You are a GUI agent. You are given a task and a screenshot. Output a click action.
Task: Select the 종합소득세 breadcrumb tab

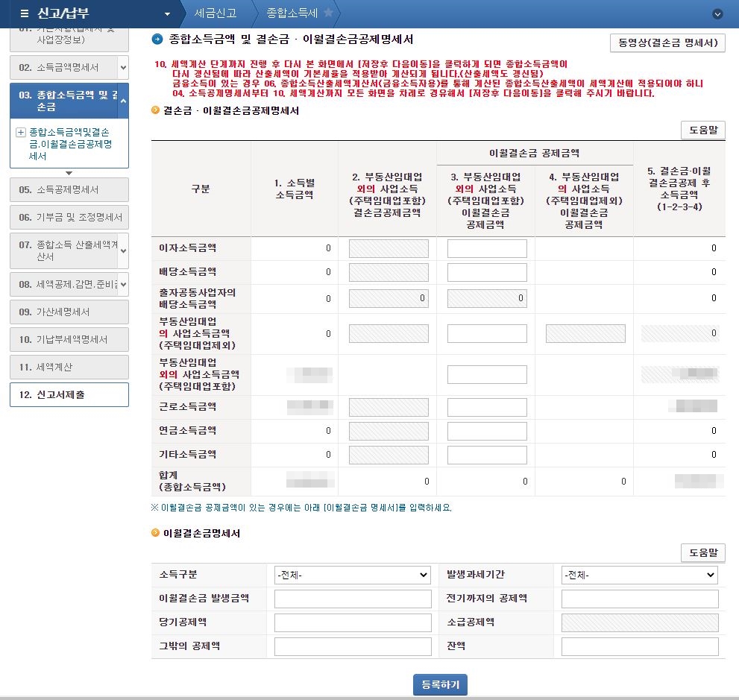292,13
